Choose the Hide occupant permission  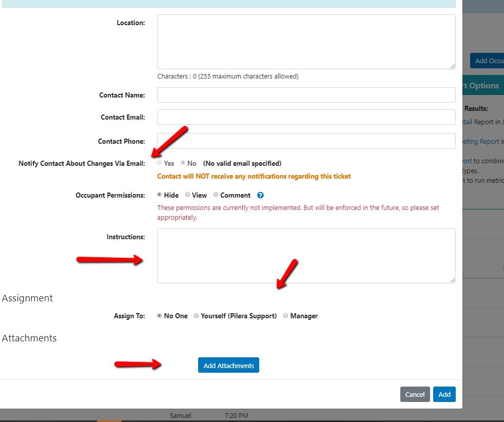tap(160, 195)
